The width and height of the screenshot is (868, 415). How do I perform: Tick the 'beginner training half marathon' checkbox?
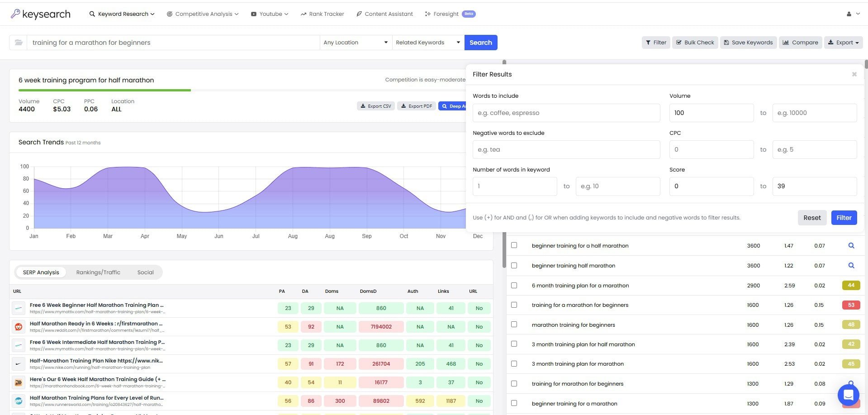click(x=514, y=265)
